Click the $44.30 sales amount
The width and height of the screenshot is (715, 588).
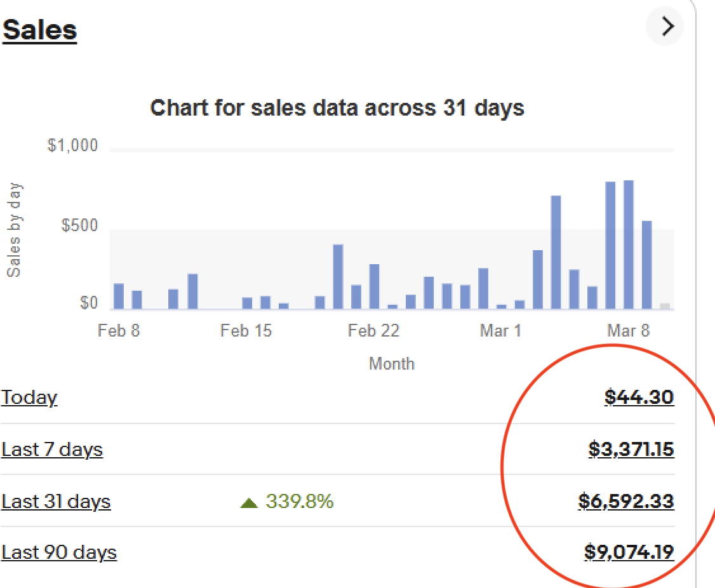[639, 398]
